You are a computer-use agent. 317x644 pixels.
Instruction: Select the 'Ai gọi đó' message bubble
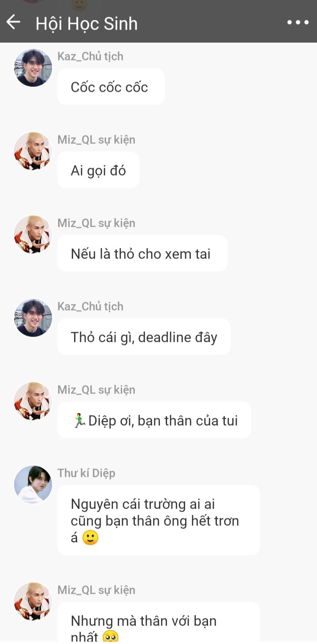[98, 170]
